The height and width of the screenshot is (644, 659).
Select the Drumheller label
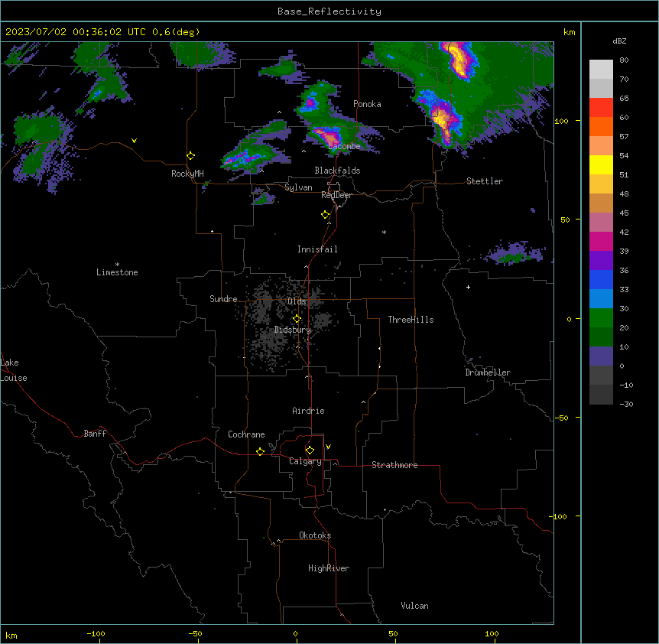tap(488, 372)
